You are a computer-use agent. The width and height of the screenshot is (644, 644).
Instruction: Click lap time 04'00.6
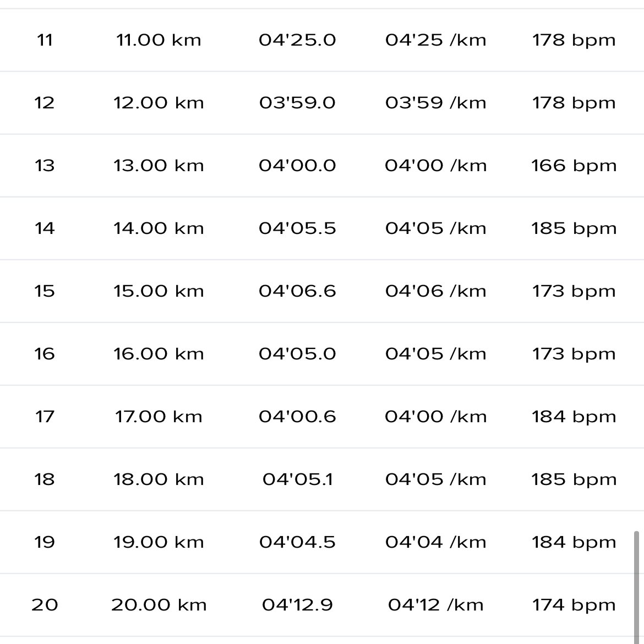297,417
